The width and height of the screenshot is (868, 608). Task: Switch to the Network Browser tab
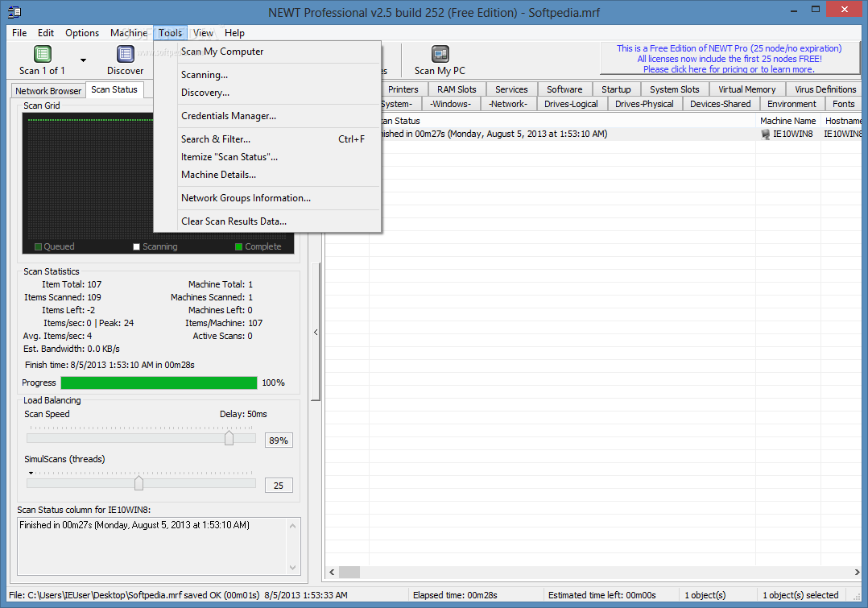point(48,91)
